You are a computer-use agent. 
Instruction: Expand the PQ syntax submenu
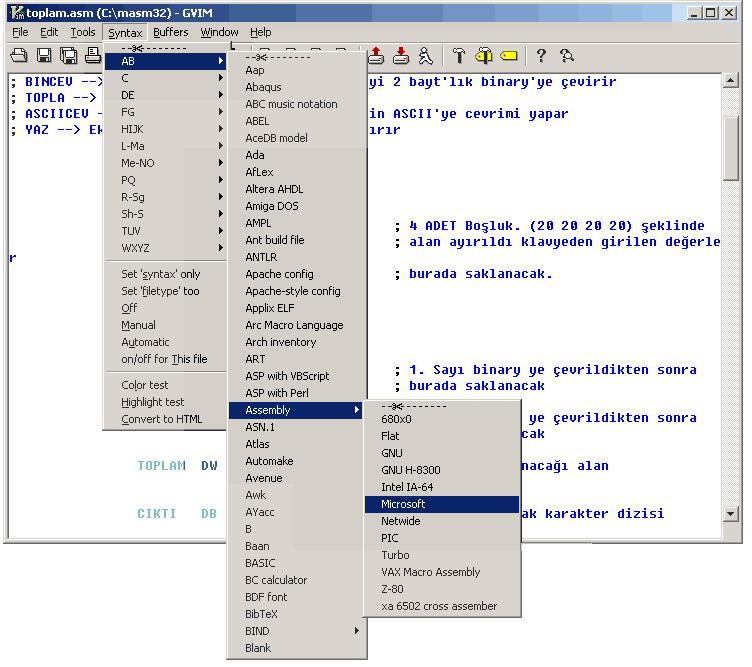(x=165, y=180)
